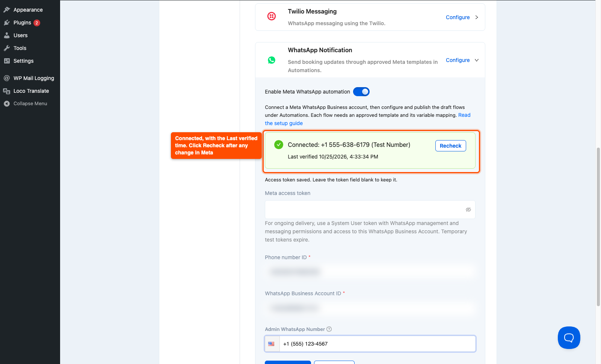Screen dimensions: 601x364
Task: Click the Admin WhatsApp Number help icon
Action: click(329, 329)
